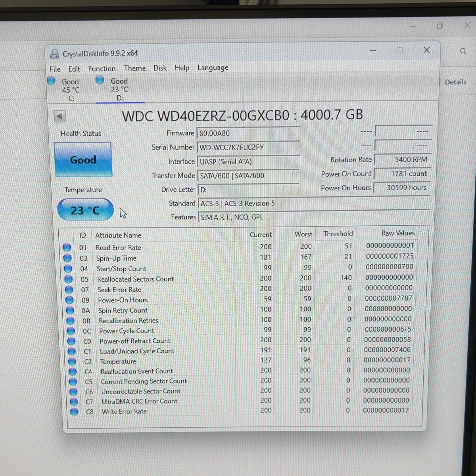Click the Power On Hours value field

point(402,188)
